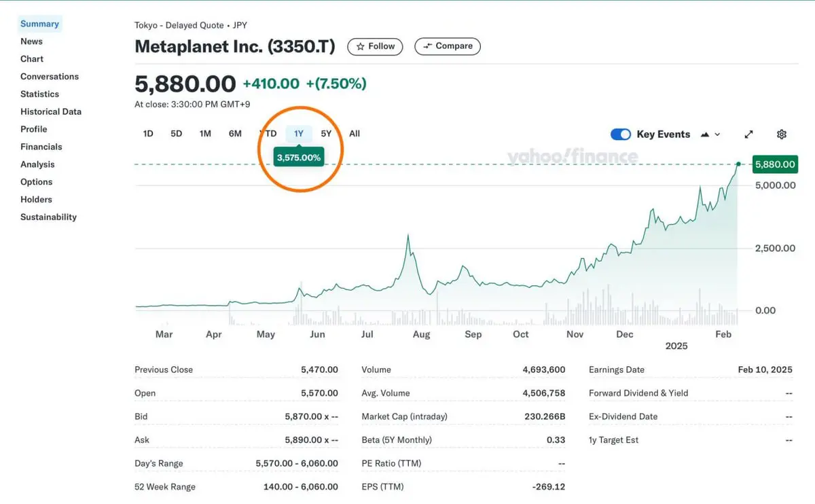Click the Beta value 0.33
The height and width of the screenshot is (504, 815).
point(556,440)
